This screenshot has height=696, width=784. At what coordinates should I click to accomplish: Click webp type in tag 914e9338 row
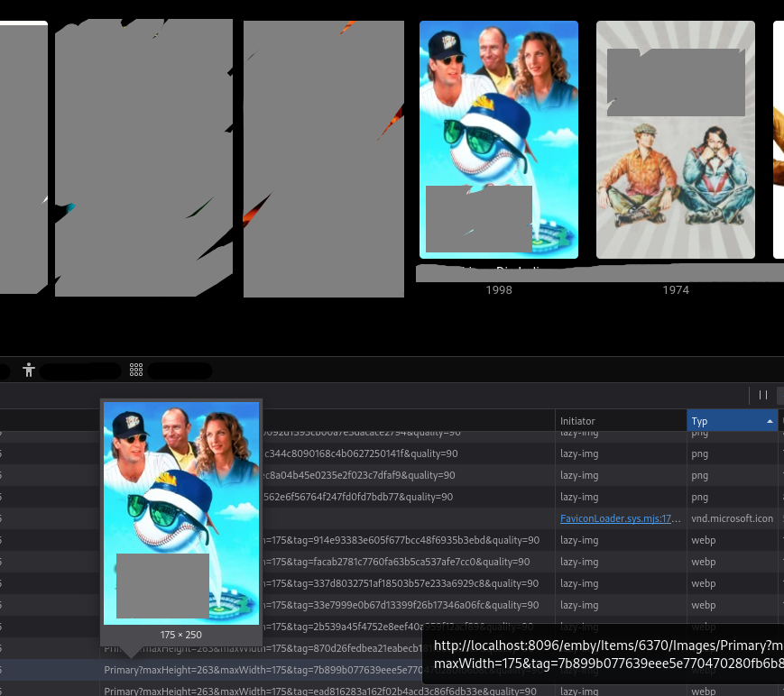pyautogui.click(x=704, y=540)
